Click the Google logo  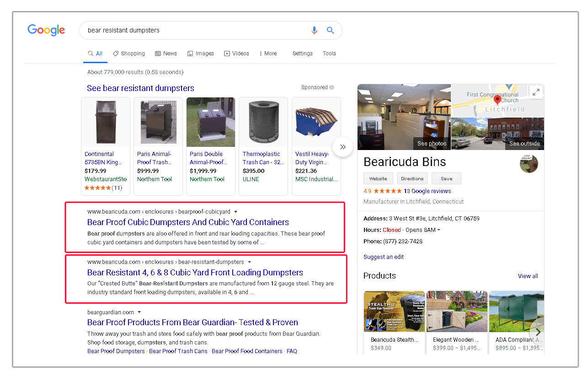click(x=46, y=30)
